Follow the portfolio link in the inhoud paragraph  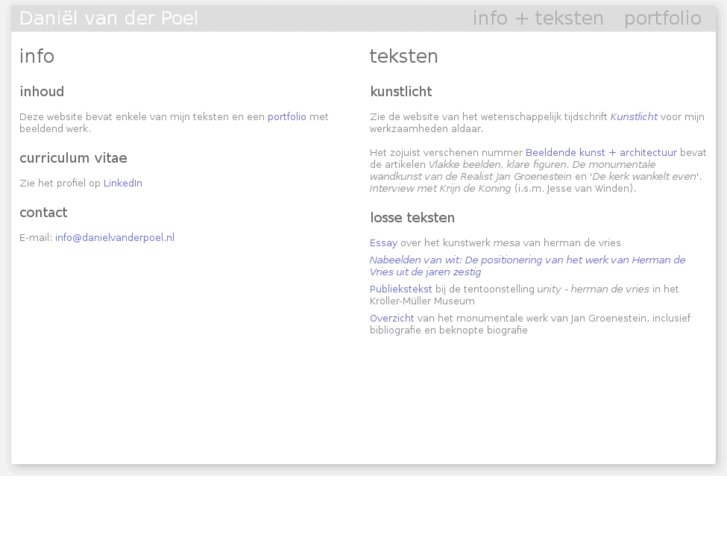[x=287, y=117]
